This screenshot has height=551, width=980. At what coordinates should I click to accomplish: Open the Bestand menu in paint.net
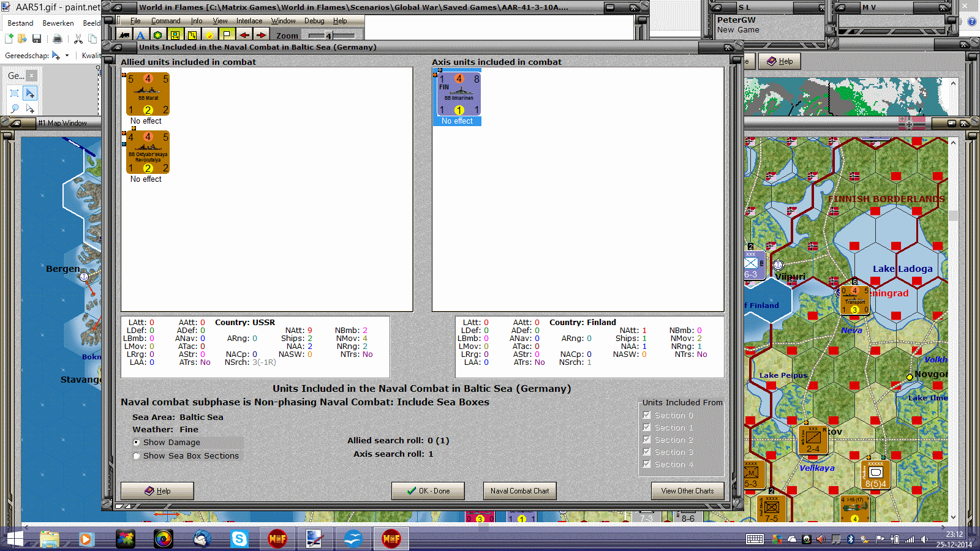[x=20, y=23]
